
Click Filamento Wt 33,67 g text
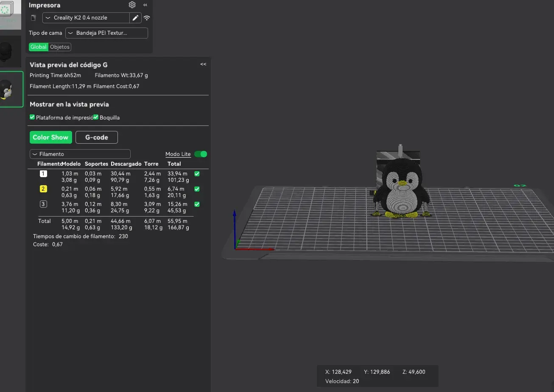[x=121, y=75]
